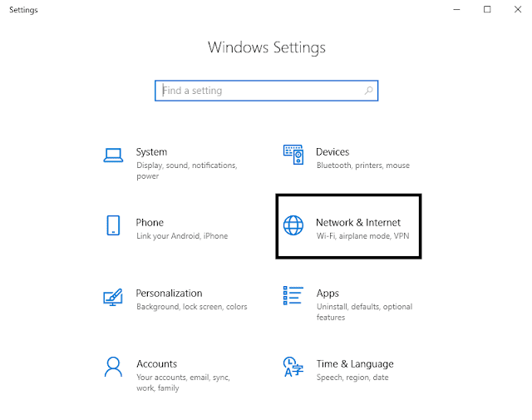Click 'Wi-Fi, airplane mode, VPN' description

pyautogui.click(x=362, y=236)
